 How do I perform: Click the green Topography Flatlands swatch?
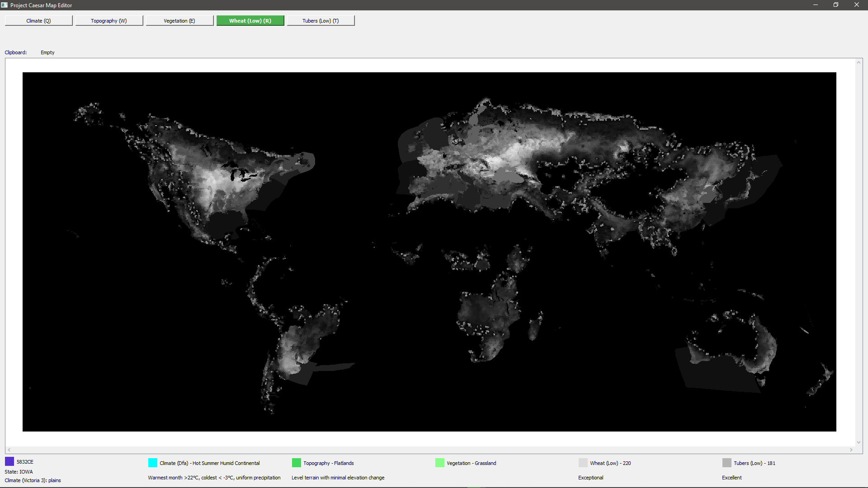coord(297,463)
